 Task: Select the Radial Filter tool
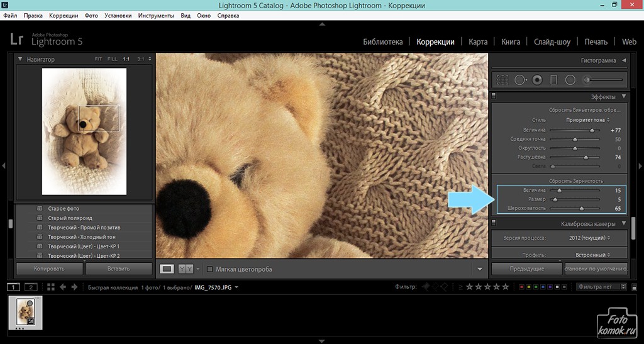(570, 80)
